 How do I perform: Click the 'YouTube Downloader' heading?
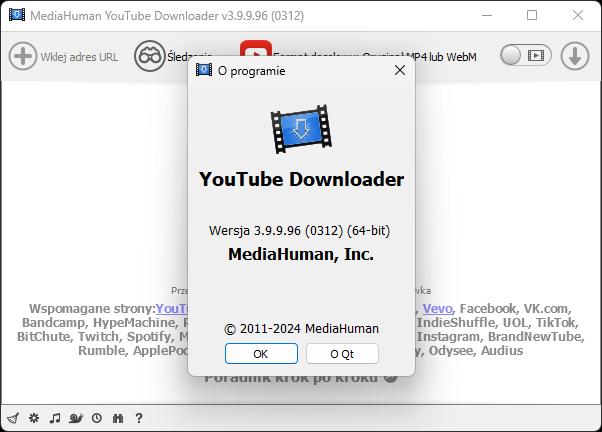301,179
